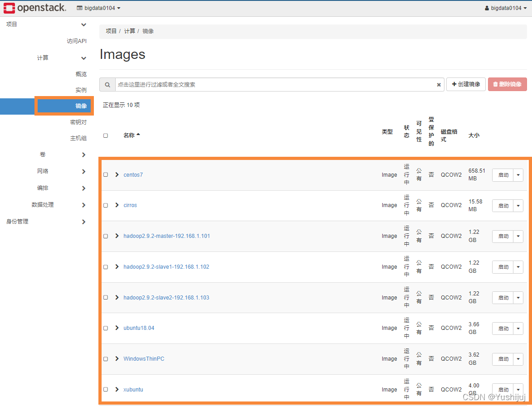Screen dimensions: 532x406
Task: Expand the hadoop2.9.2-master row chevron
Action: [117, 236]
